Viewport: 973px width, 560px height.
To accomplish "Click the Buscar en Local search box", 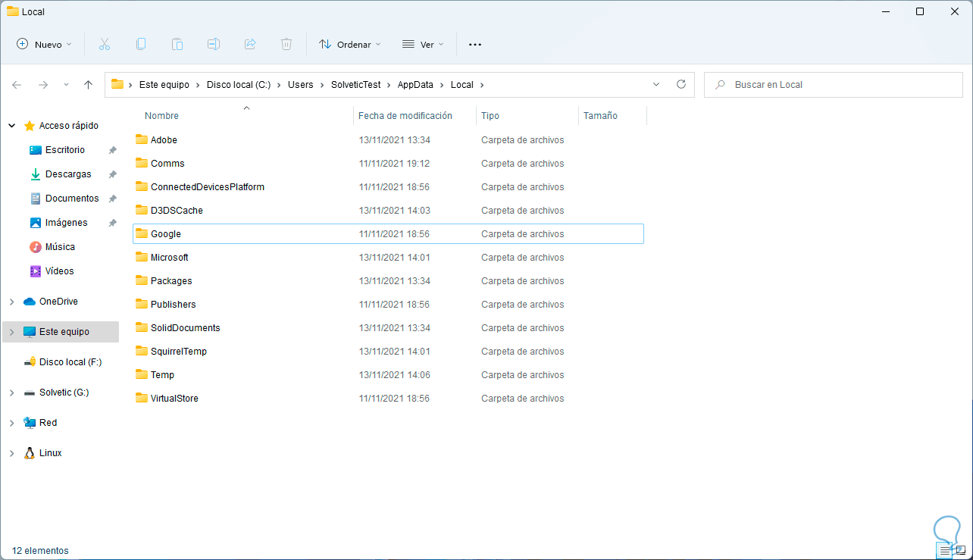I will point(834,85).
